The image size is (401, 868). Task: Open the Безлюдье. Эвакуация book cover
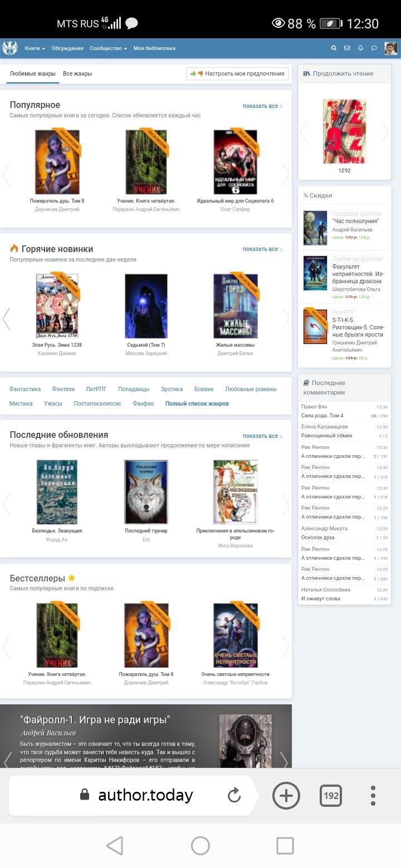pyautogui.click(x=57, y=492)
